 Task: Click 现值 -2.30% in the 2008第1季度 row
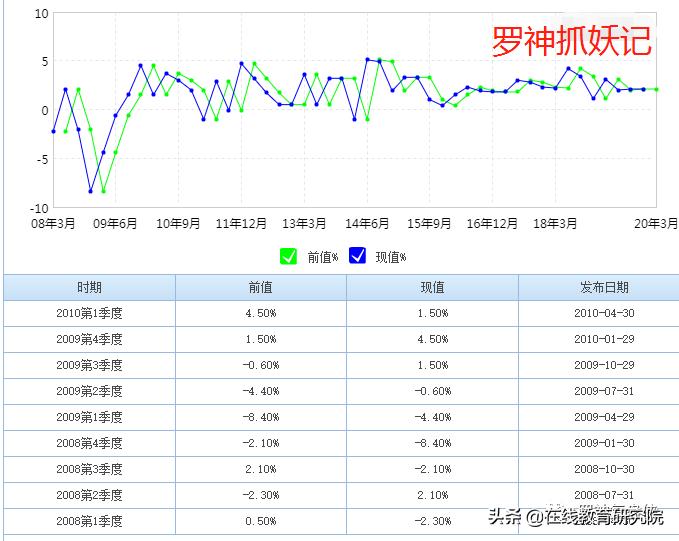(433, 521)
